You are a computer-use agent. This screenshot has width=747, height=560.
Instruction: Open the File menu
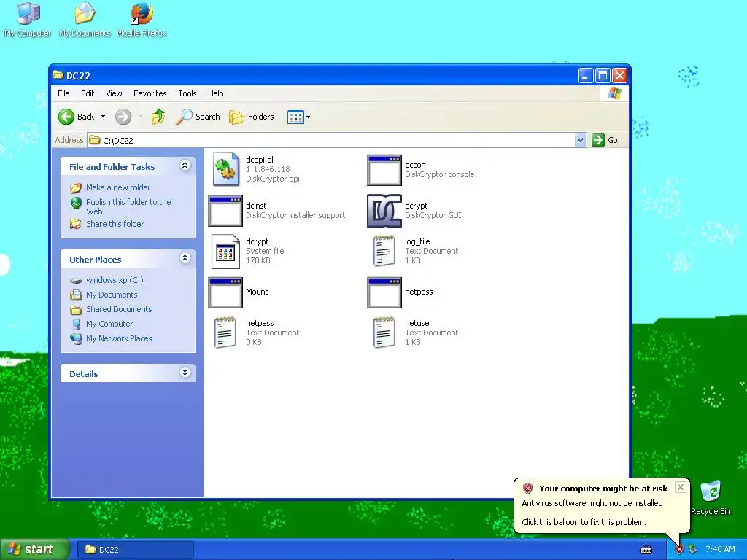pyautogui.click(x=63, y=93)
